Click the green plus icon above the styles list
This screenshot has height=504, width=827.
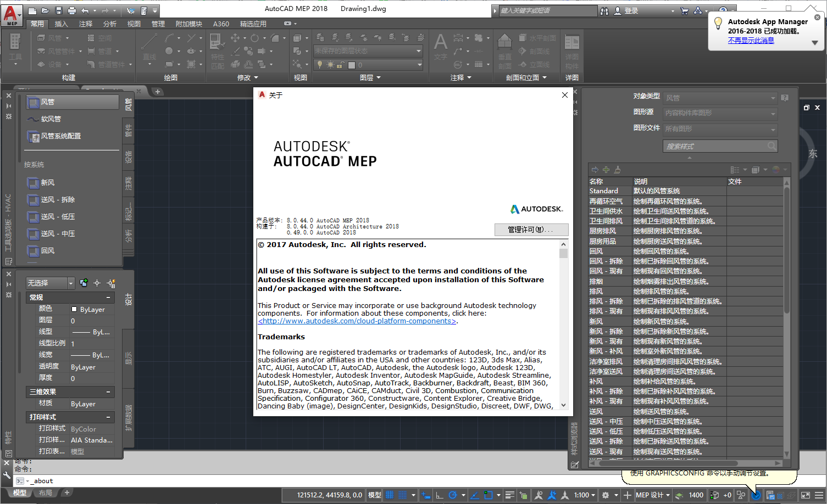(606, 170)
